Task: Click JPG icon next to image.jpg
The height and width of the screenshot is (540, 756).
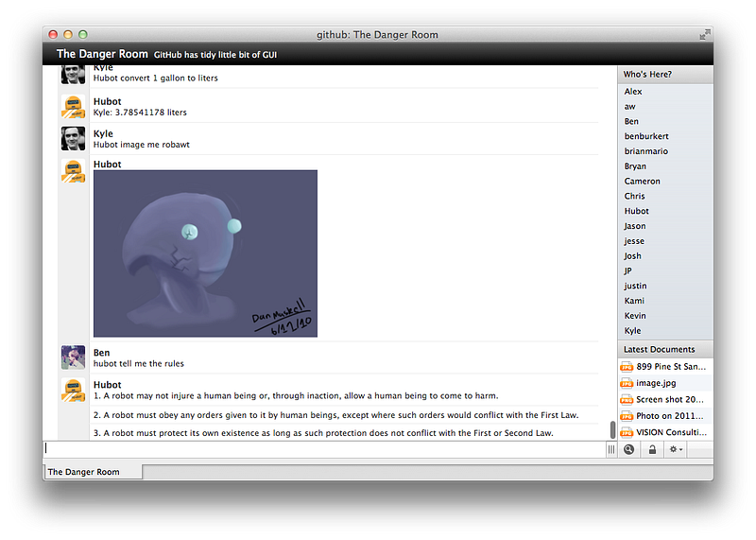Action: [627, 383]
